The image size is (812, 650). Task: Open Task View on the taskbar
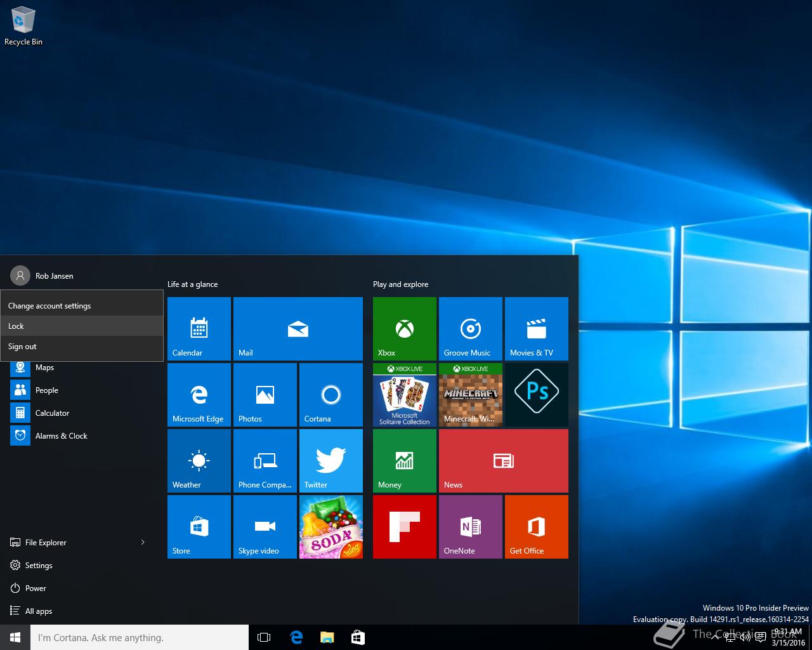(x=264, y=637)
